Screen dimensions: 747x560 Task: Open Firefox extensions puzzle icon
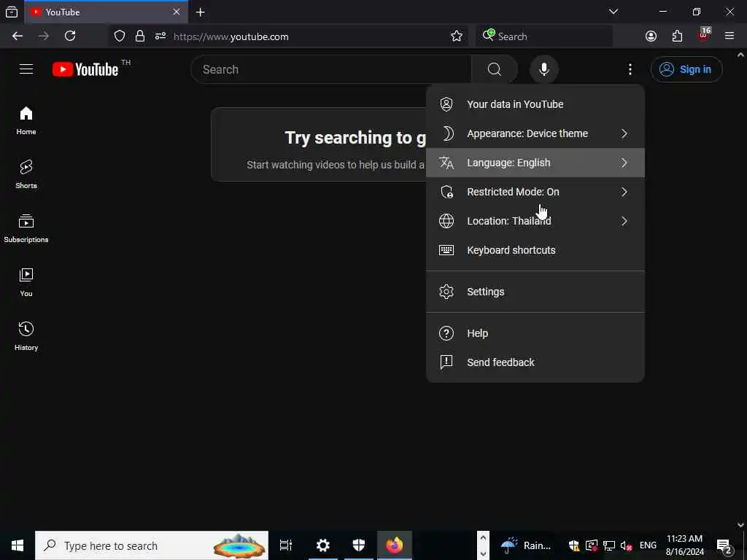coord(677,36)
